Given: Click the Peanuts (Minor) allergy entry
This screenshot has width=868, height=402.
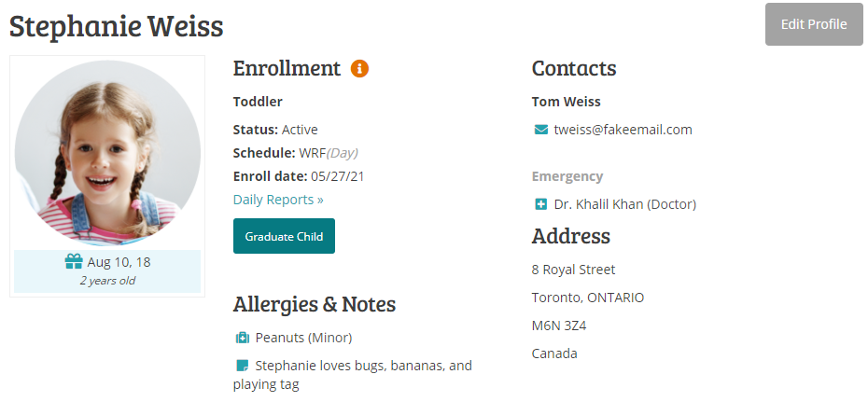Looking at the screenshot, I should click(303, 338).
